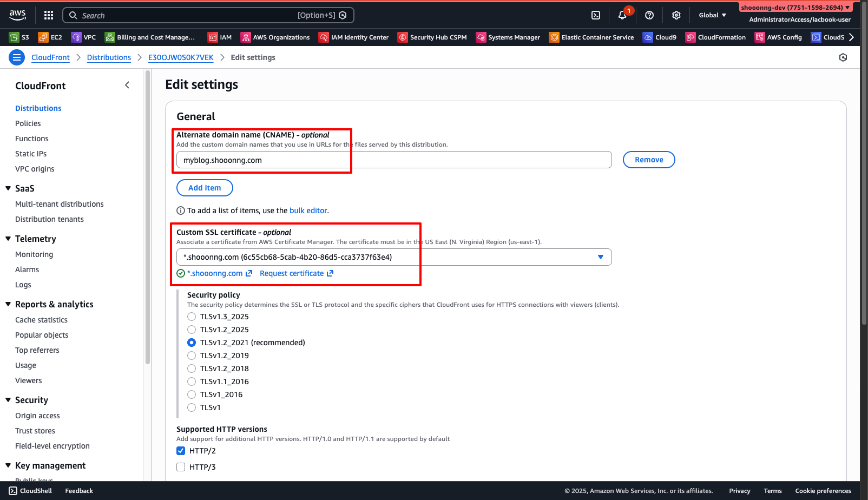Select TLSv1.2_2025 security policy

pyautogui.click(x=192, y=330)
